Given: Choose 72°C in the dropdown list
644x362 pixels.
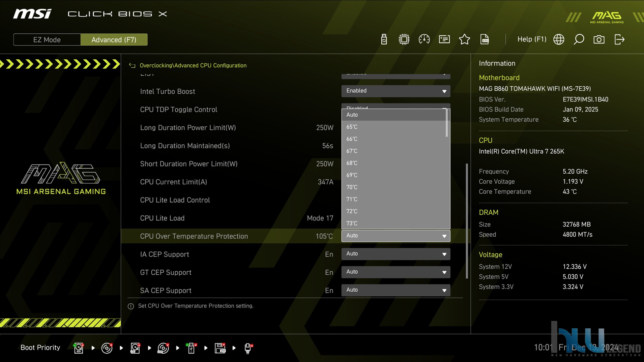Looking at the screenshot, I should [x=394, y=211].
